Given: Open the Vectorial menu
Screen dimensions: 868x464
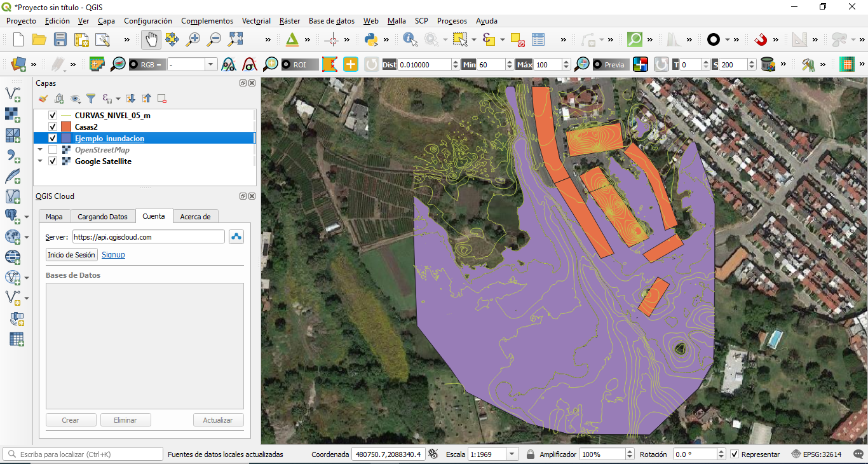Looking at the screenshot, I should pos(256,21).
